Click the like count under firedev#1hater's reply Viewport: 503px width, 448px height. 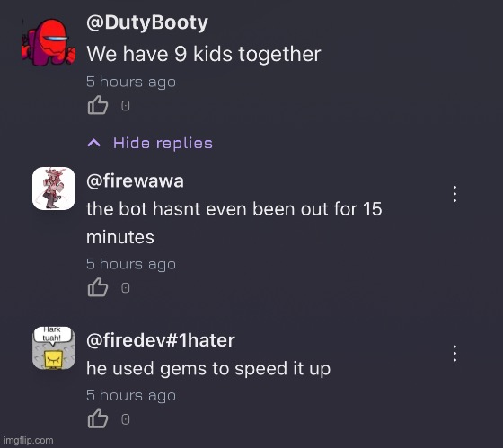(126, 419)
